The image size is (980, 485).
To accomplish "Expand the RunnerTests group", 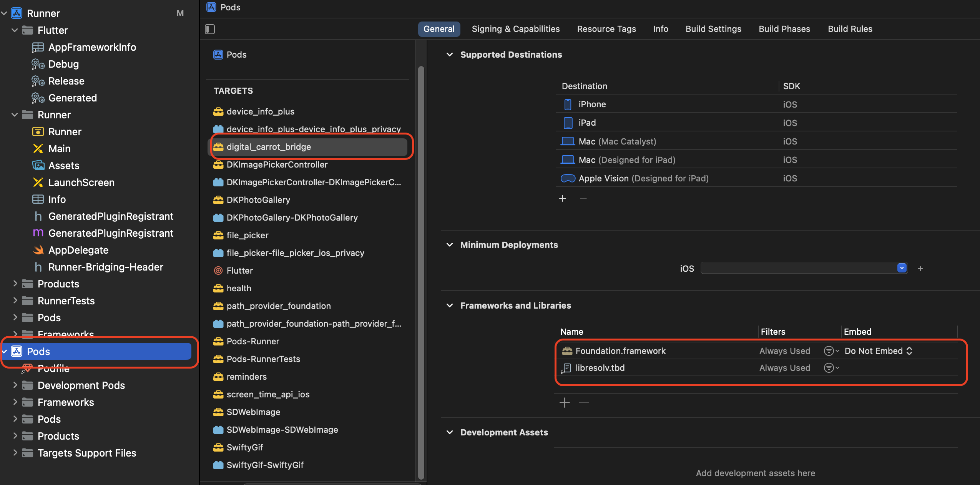I will [x=15, y=301].
